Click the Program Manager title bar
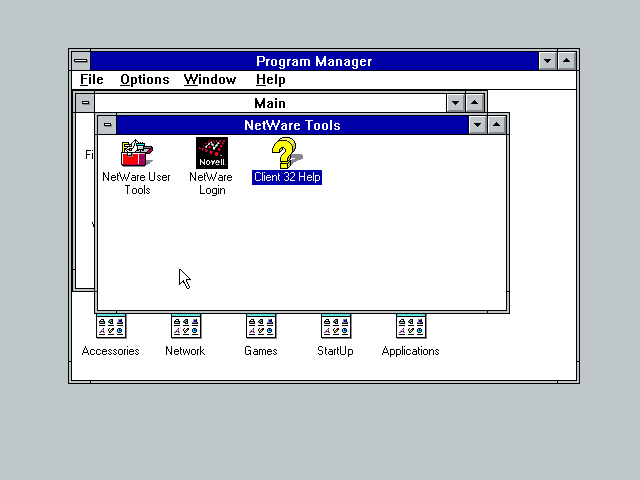 (x=314, y=61)
